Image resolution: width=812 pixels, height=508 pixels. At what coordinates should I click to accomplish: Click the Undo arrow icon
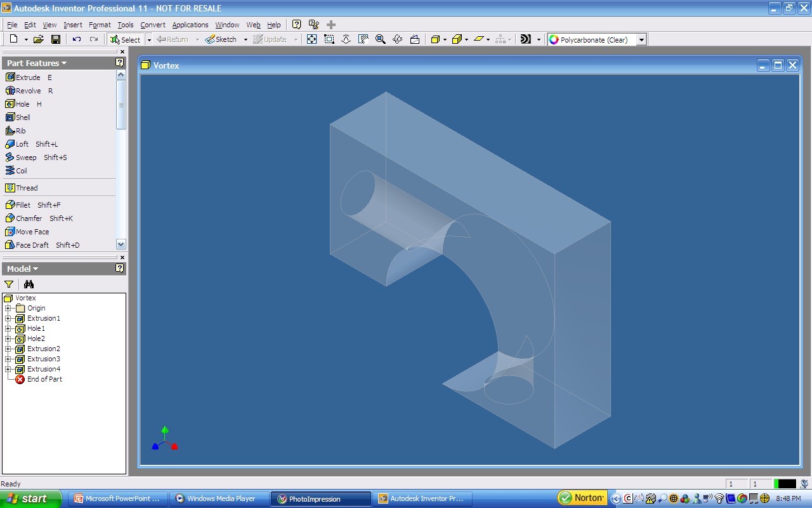click(77, 39)
